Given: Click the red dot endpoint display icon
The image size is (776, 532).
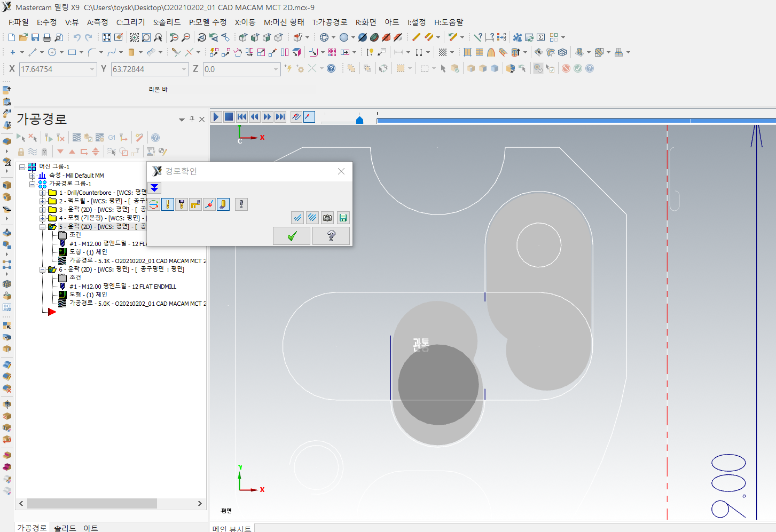Looking at the screenshot, I should [209, 204].
